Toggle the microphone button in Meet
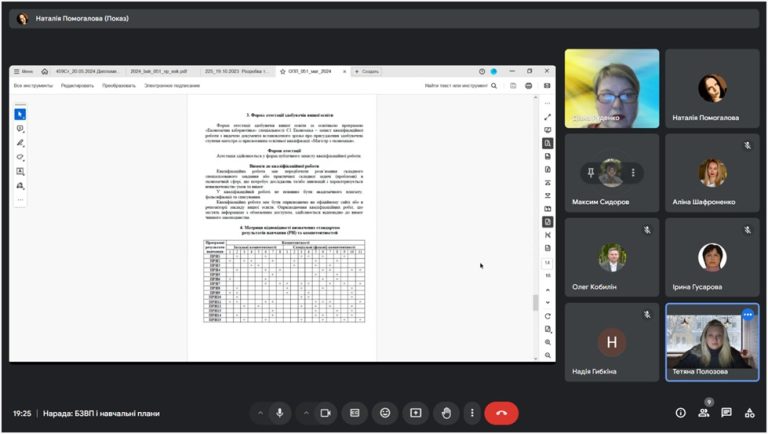 click(280, 413)
